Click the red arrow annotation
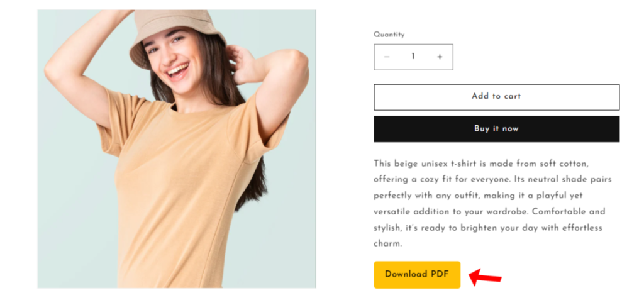 click(x=485, y=277)
